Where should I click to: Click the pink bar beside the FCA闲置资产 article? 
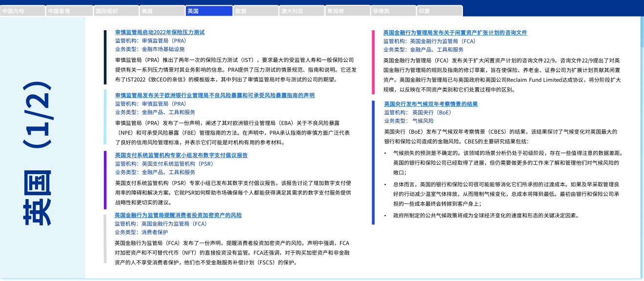tap(373, 62)
